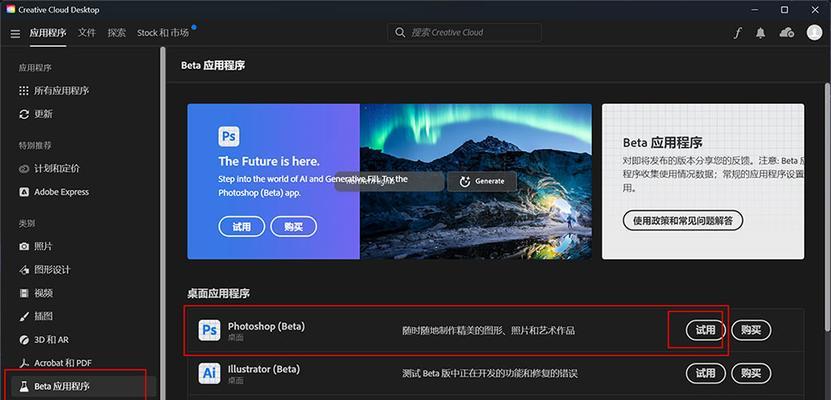Click the aurora banner image
831x400 pixels.
tap(476, 181)
